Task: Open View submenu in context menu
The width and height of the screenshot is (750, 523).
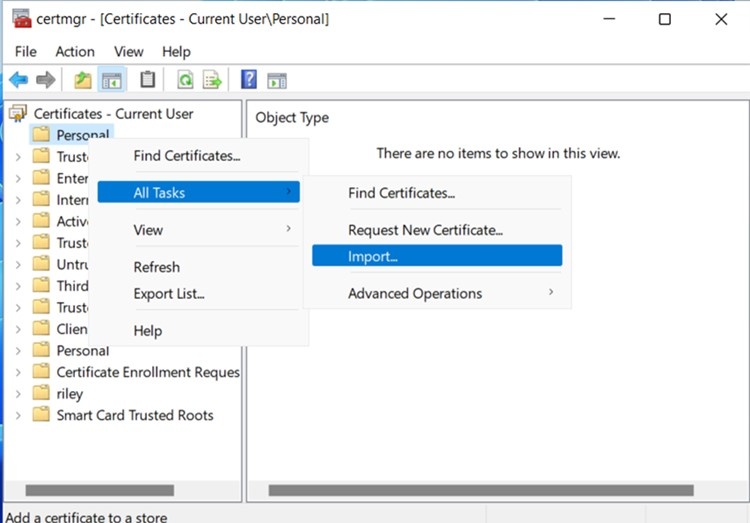Action: 199,230
